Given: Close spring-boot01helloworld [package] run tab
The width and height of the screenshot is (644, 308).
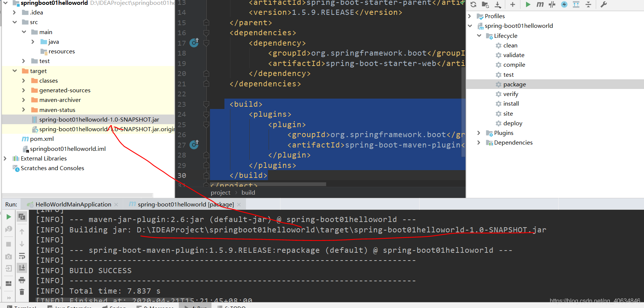Looking at the screenshot, I should point(239,205).
